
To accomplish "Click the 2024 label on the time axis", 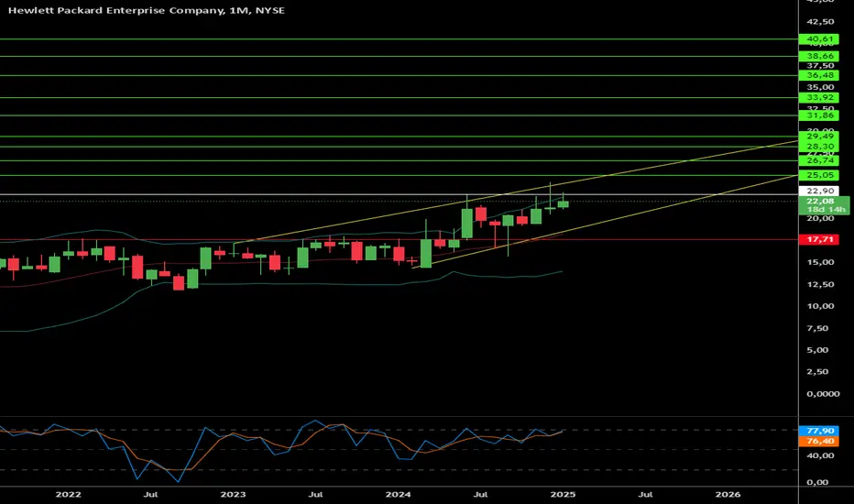I will (x=398, y=494).
